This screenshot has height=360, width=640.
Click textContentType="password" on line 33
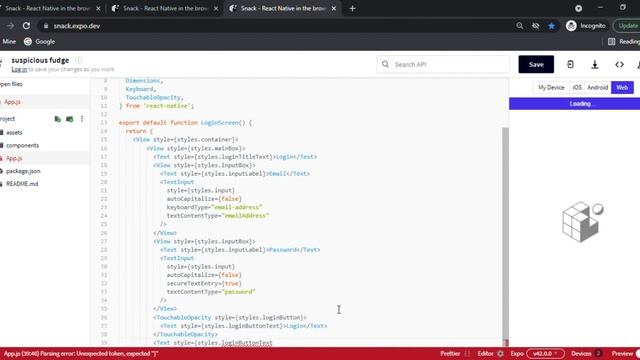[x=211, y=292]
